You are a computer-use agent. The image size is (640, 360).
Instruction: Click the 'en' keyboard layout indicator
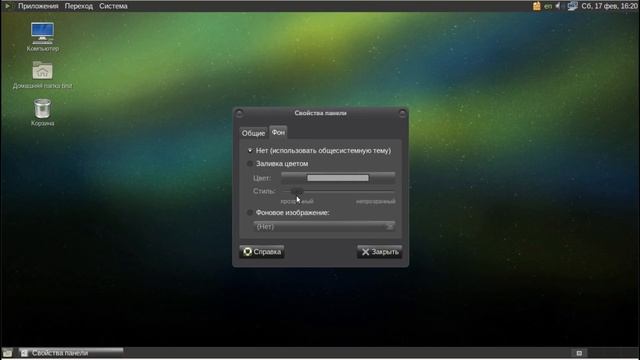click(548, 6)
